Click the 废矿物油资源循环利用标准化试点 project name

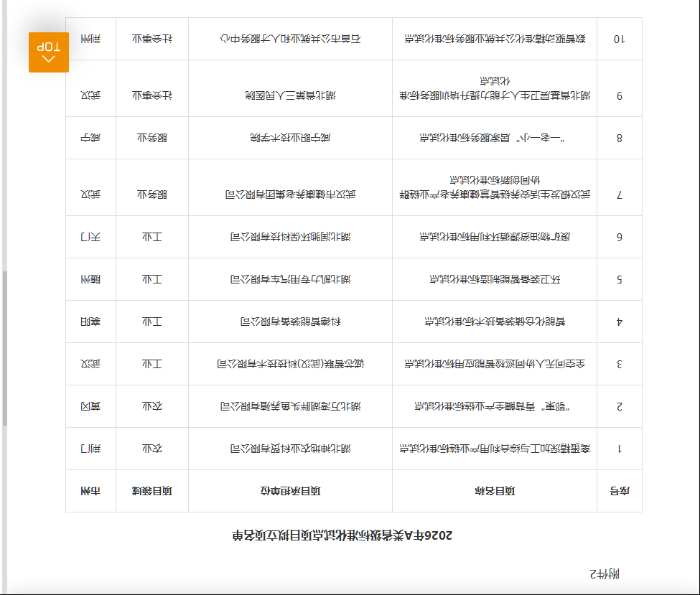tap(495, 237)
